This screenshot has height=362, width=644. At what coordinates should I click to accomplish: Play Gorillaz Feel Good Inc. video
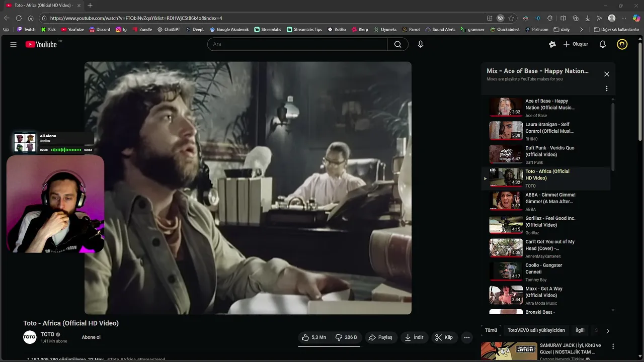click(x=545, y=225)
